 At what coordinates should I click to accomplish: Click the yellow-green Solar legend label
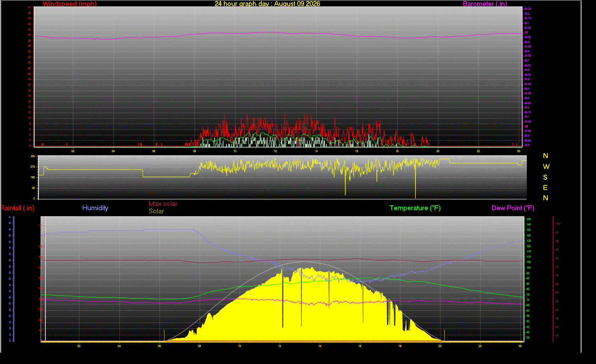click(156, 211)
